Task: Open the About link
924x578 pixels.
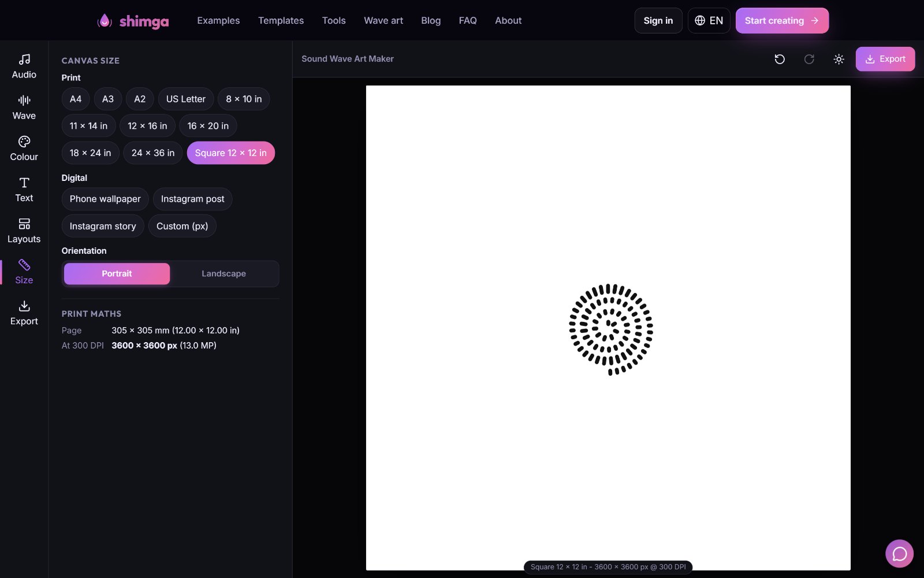Action: coord(508,21)
